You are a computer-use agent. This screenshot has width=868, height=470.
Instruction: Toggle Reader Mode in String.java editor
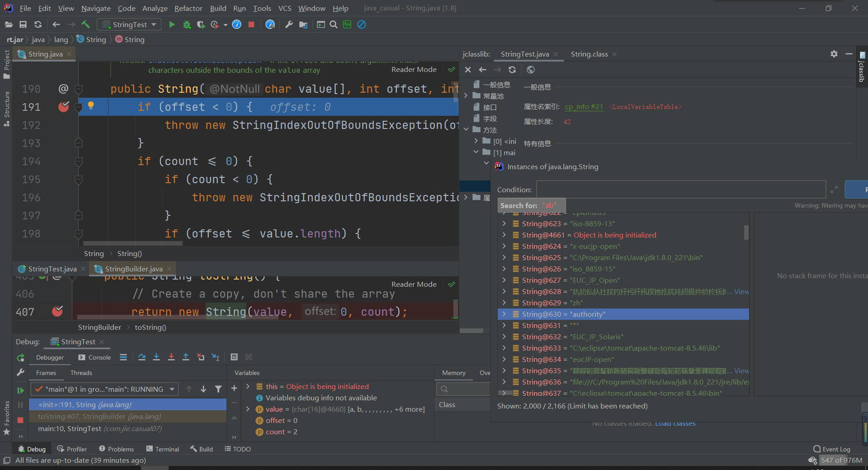pyautogui.click(x=414, y=70)
